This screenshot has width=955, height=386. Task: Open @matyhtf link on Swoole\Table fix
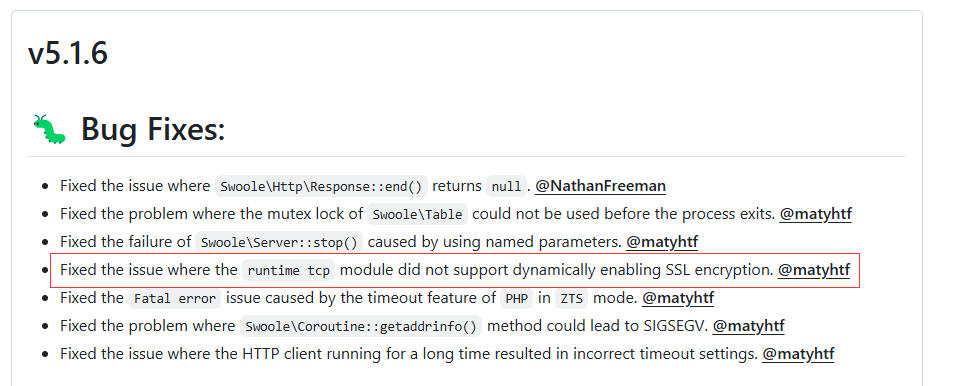coord(816,214)
